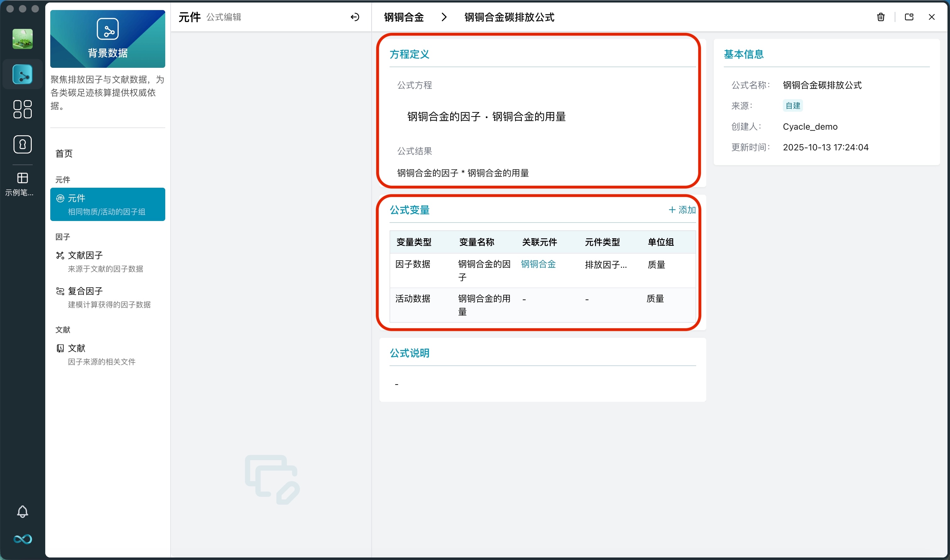Select the highlighted 元件 sidebar entry
950x560 pixels.
[x=107, y=204]
